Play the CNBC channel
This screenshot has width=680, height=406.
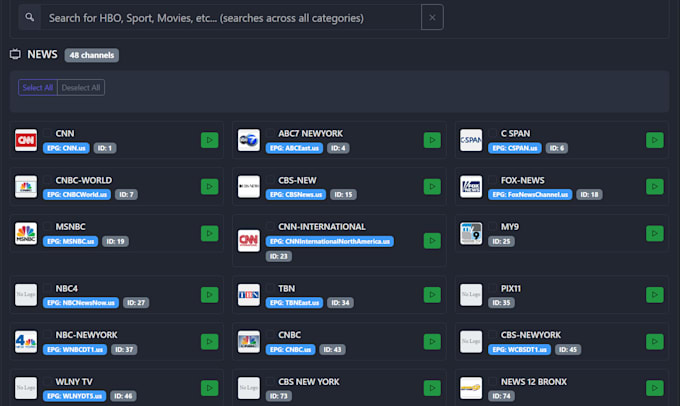[x=432, y=341]
